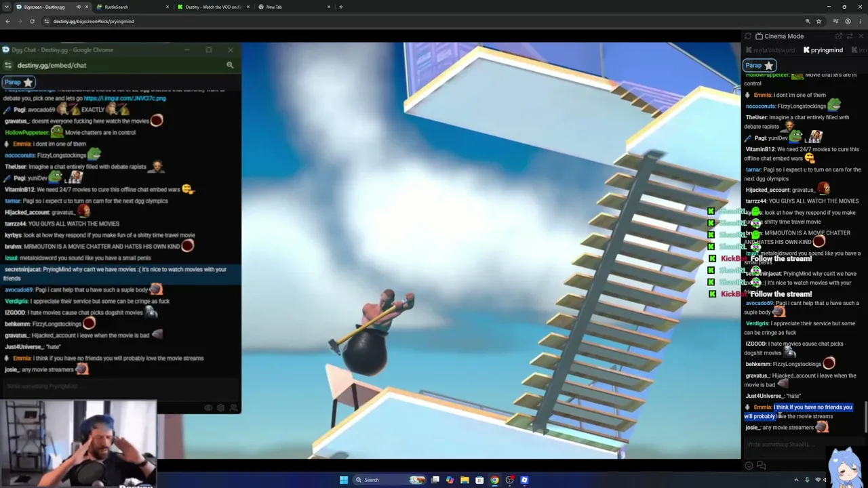Open Google Chrome from the taskbar
The image size is (868, 488).
494,480
